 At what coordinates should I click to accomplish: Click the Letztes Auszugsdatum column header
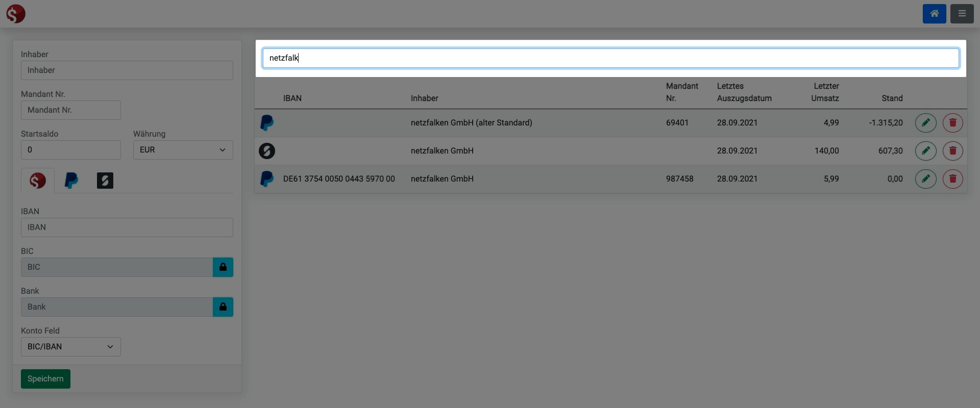(744, 92)
